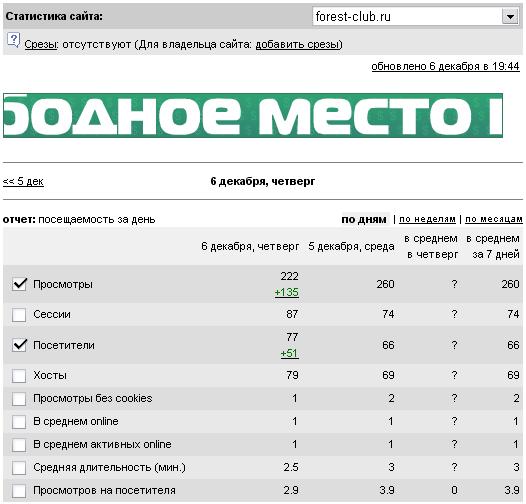Select the 222 value for Просмотры
526x504 pixels.
(x=289, y=276)
